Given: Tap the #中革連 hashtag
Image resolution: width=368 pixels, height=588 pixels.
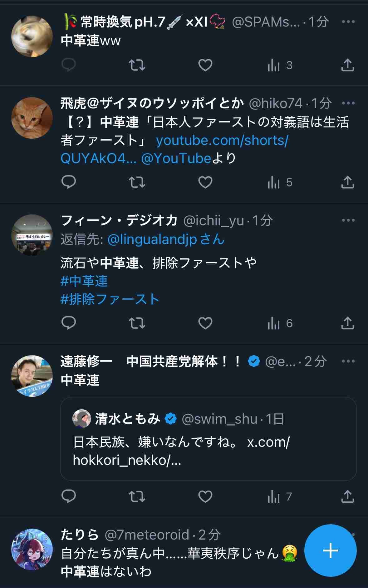Looking at the screenshot, I should click(84, 281).
